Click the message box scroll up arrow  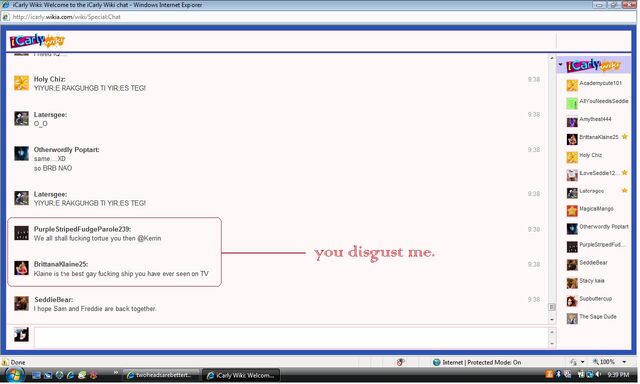552,332
